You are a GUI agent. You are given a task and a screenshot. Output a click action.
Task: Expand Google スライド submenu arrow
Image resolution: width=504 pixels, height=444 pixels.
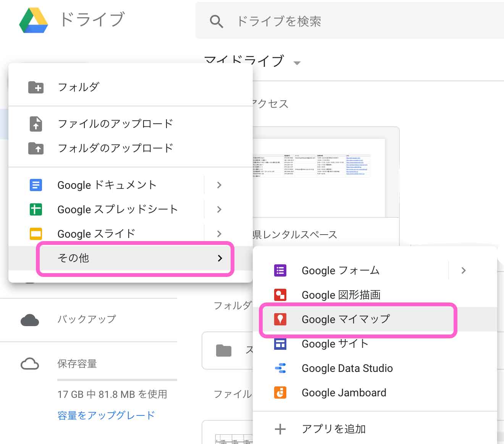tap(219, 234)
